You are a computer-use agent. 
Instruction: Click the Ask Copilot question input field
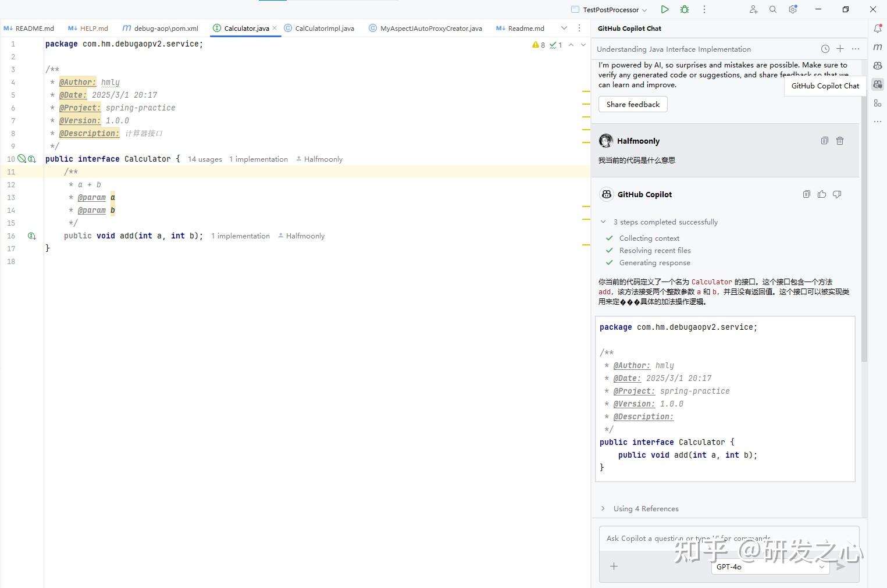tap(698, 539)
